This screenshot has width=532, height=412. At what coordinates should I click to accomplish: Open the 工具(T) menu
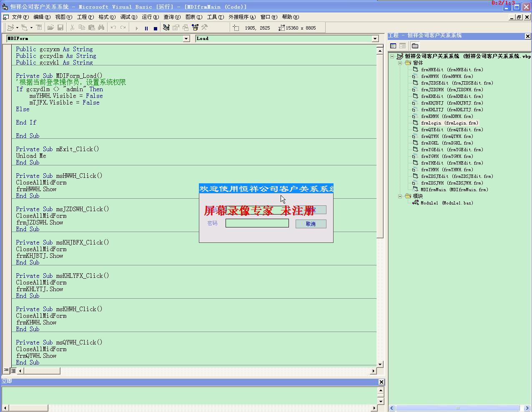(x=215, y=17)
